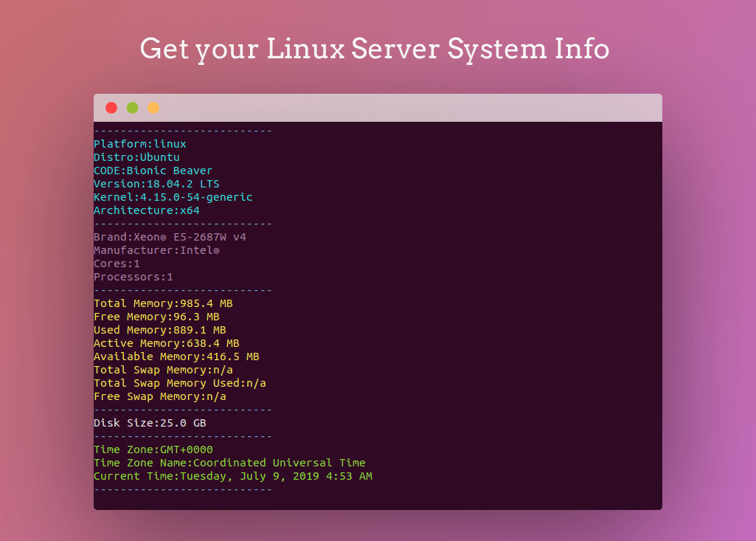Select the Distro:Ubuntu text line
Screen dimensions: 756x541
click(136, 157)
